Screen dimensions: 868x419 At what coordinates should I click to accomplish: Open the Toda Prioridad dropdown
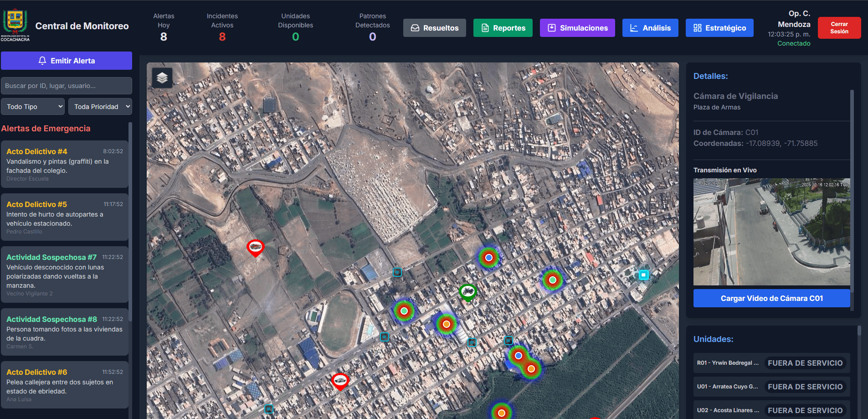[x=100, y=107]
